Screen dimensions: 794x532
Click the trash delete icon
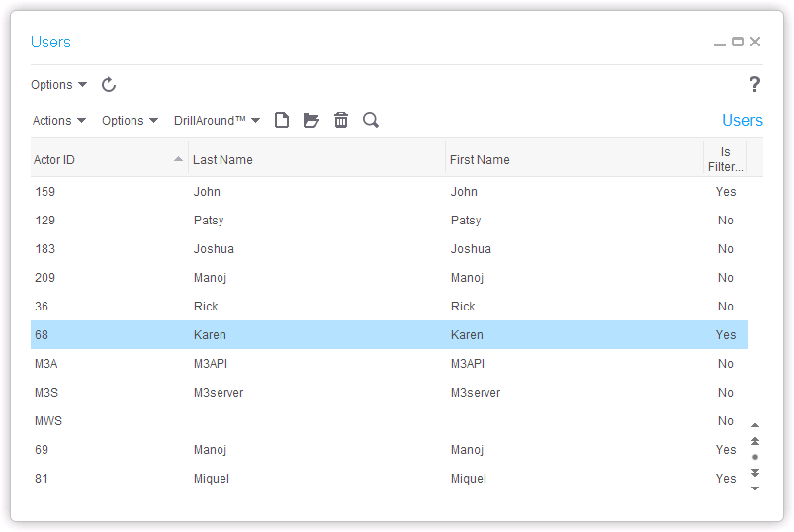[x=341, y=120]
